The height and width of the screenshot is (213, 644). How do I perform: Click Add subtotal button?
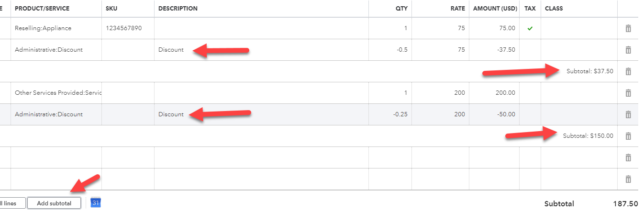(x=54, y=203)
